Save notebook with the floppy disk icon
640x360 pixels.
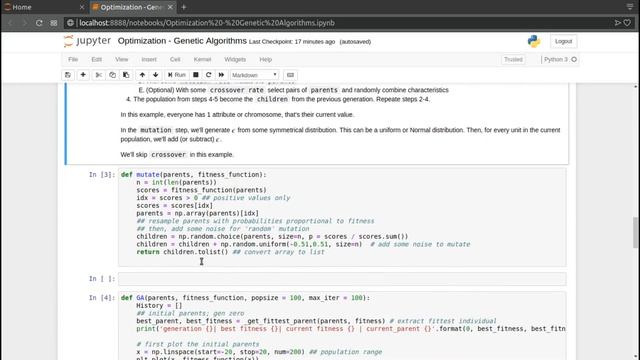(x=68, y=75)
